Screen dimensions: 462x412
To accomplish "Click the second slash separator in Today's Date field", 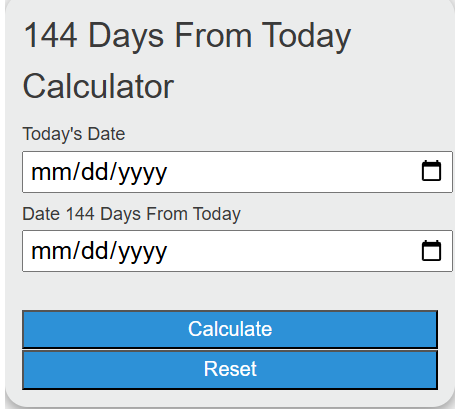I will click(113, 172).
